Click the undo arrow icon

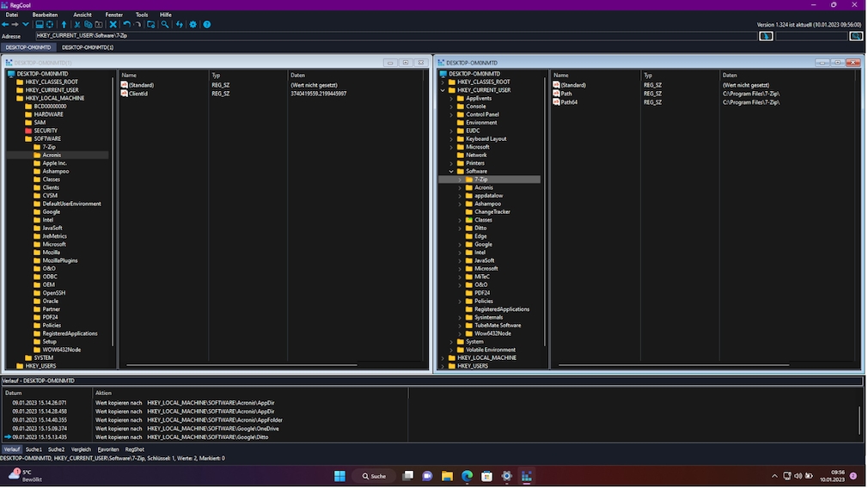pos(126,25)
